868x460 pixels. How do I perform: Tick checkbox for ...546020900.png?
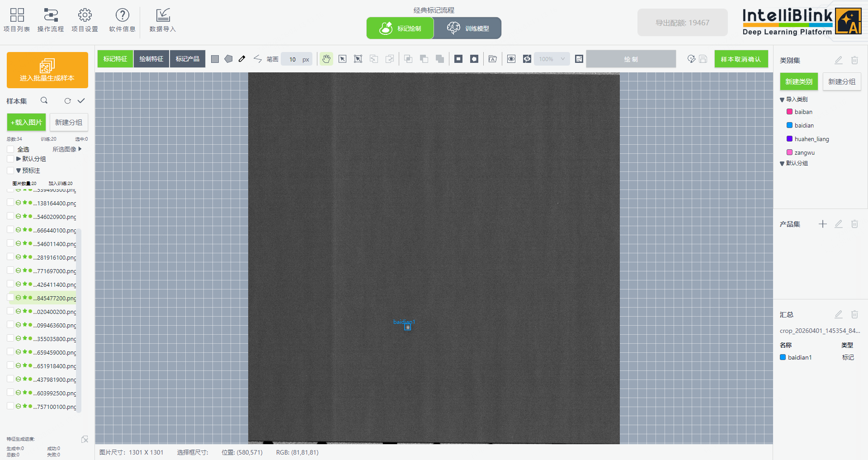coord(10,216)
